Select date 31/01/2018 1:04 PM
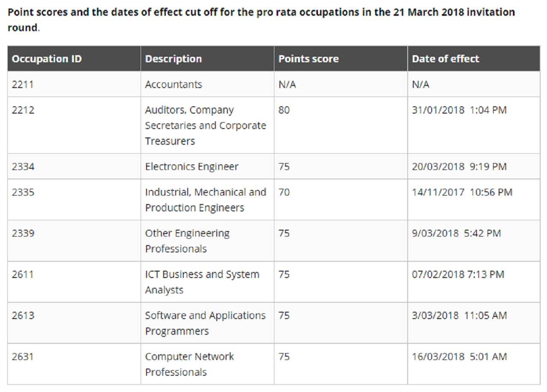The width and height of the screenshot is (547, 392). click(459, 110)
